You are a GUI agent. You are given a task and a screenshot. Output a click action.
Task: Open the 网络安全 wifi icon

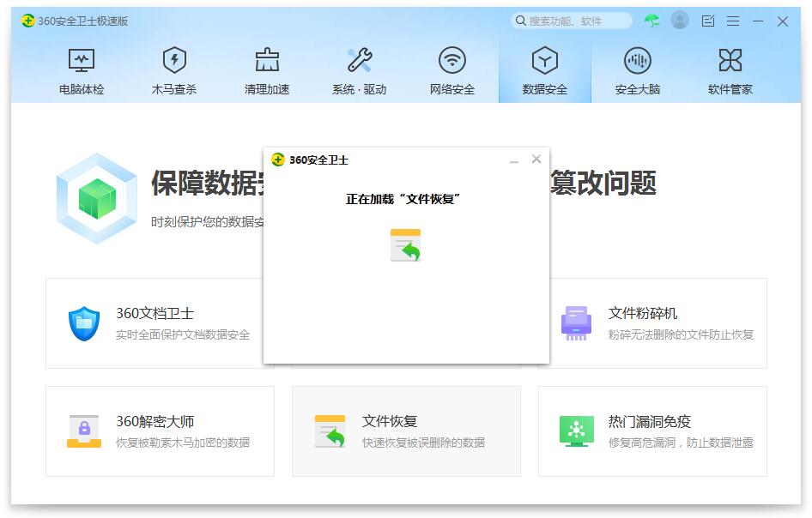(452, 60)
